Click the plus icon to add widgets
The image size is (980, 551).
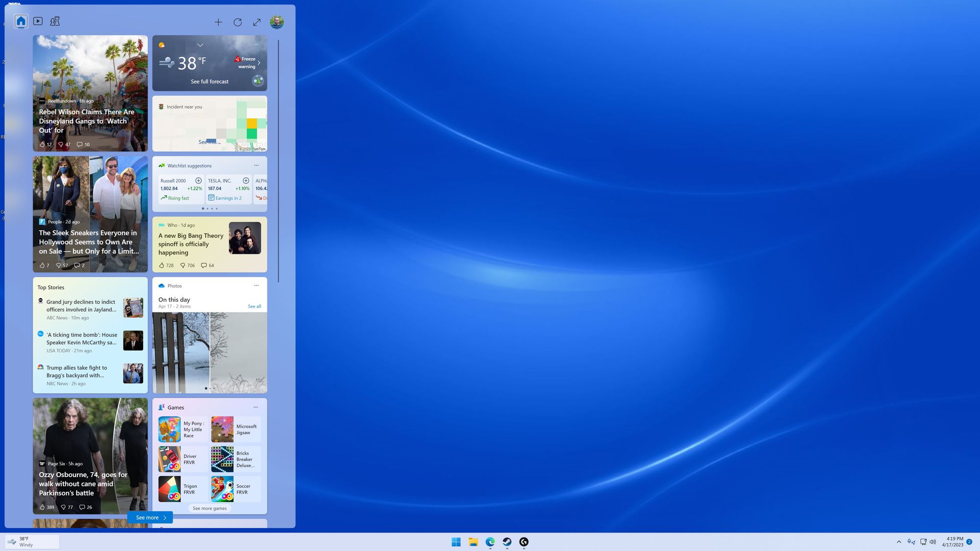click(218, 22)
